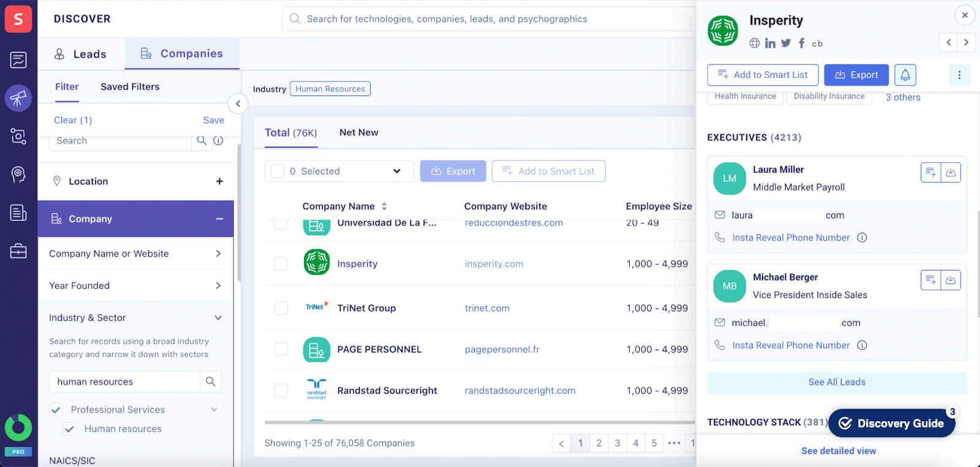This screenshot has width=980, height=467.
Task: Open the news document icon in the left sidebar
Action: pyautogui.click(x=18, y=213)
